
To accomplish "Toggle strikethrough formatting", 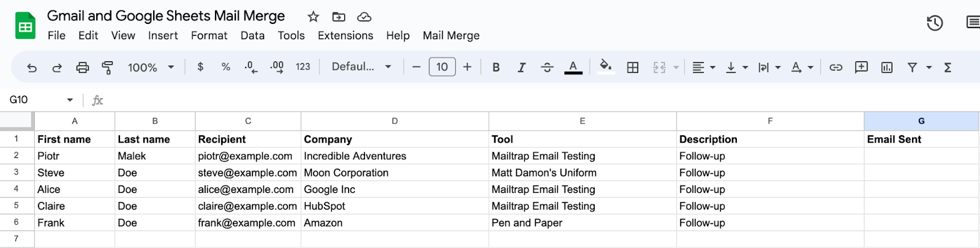I will coord(547,67).
